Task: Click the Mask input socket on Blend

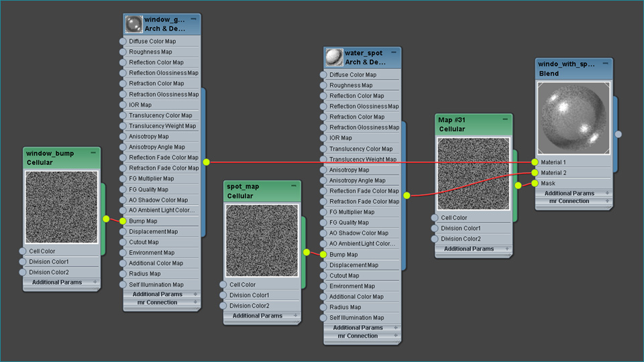Action: pos(535,183)
